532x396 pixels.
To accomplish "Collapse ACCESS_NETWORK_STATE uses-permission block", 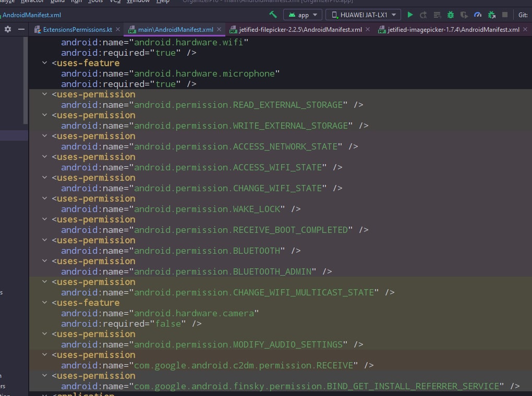I will [44, 135].
